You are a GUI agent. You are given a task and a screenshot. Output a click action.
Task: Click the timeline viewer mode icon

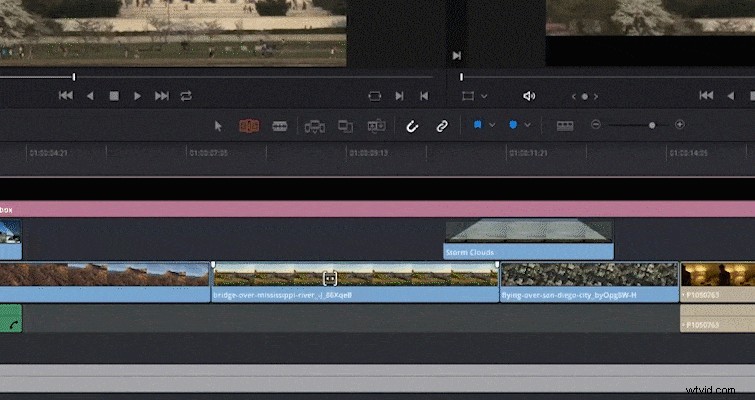pos(468,96)
